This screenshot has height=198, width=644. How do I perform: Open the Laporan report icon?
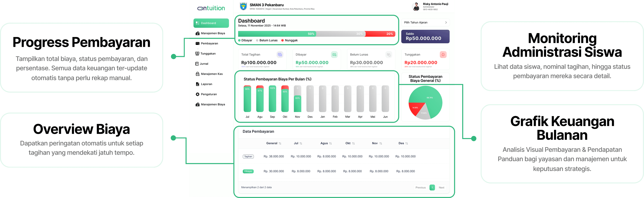pos(197,84)
